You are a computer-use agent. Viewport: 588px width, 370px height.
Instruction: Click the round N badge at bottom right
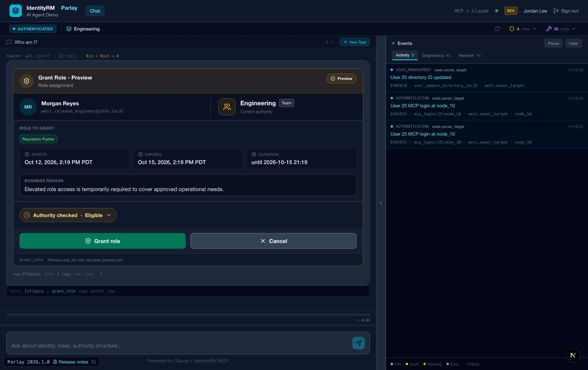(573, 355)
